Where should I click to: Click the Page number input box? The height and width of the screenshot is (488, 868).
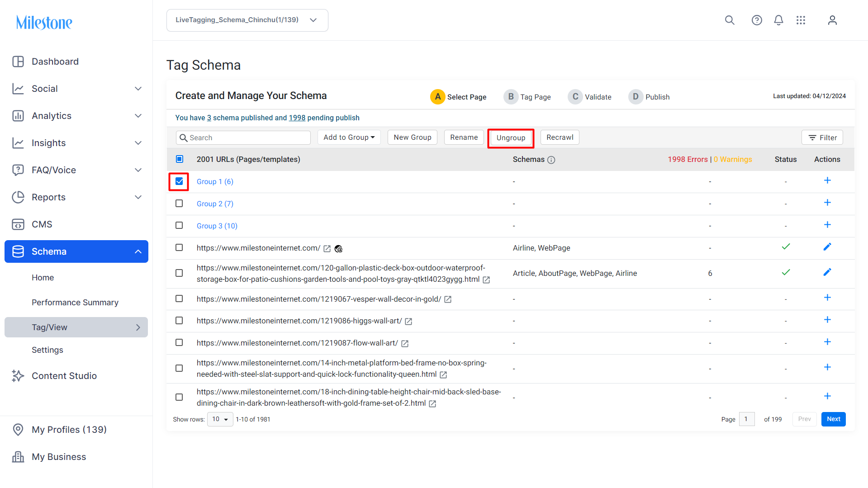(x=747, y=419)
